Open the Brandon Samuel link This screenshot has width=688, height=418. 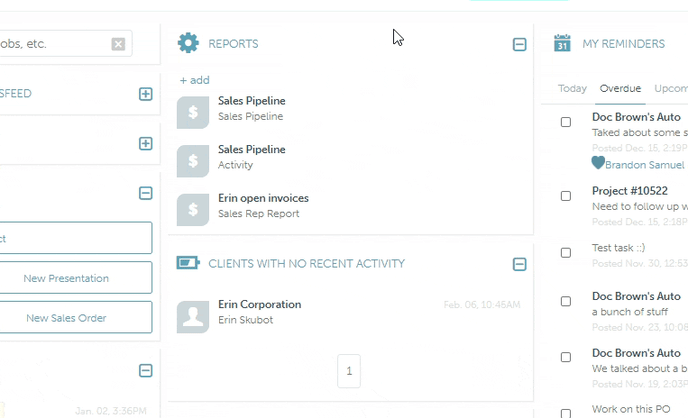[x=645, y=165]
